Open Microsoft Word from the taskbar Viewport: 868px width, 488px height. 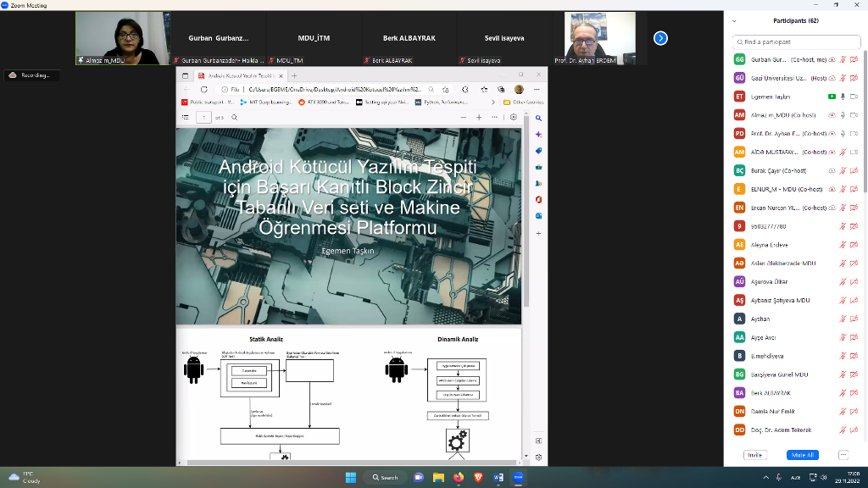[498, 477]
